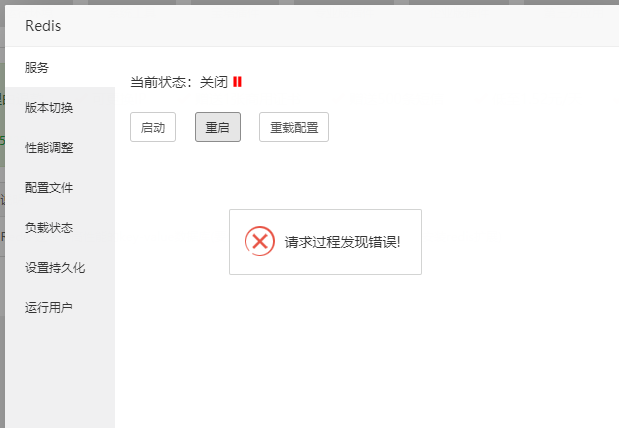Click the 重启 button
The height and width of the screenshot is (428, 619).
[218, 127]
